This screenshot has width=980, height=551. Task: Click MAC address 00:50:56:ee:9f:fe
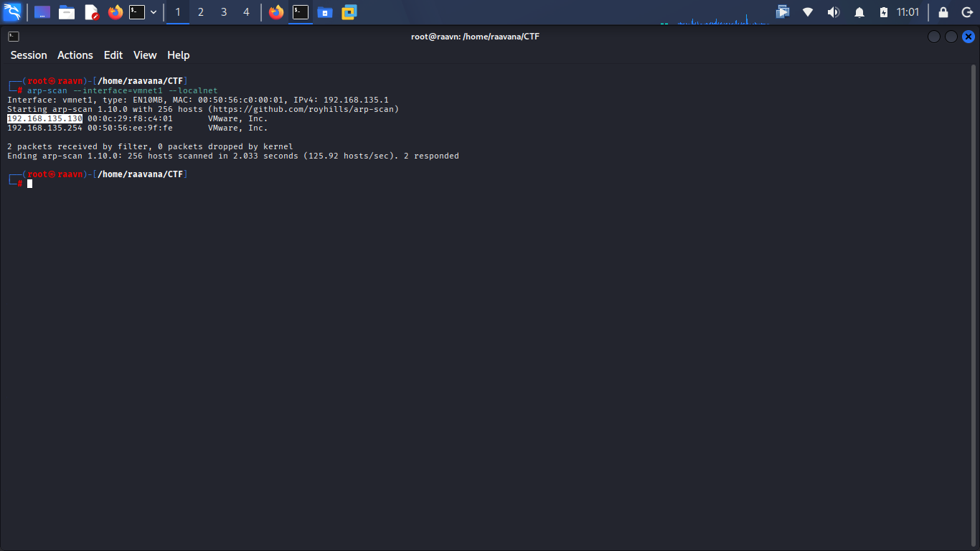[x=131, y=128]
